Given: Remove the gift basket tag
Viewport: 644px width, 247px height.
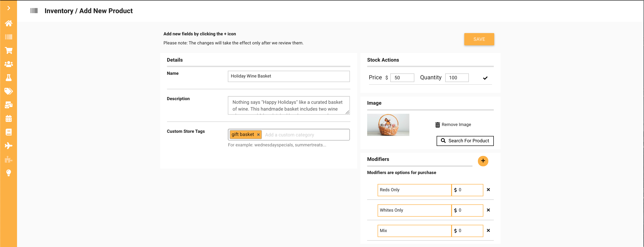Looking at the screenshot, I should [258, 135].
